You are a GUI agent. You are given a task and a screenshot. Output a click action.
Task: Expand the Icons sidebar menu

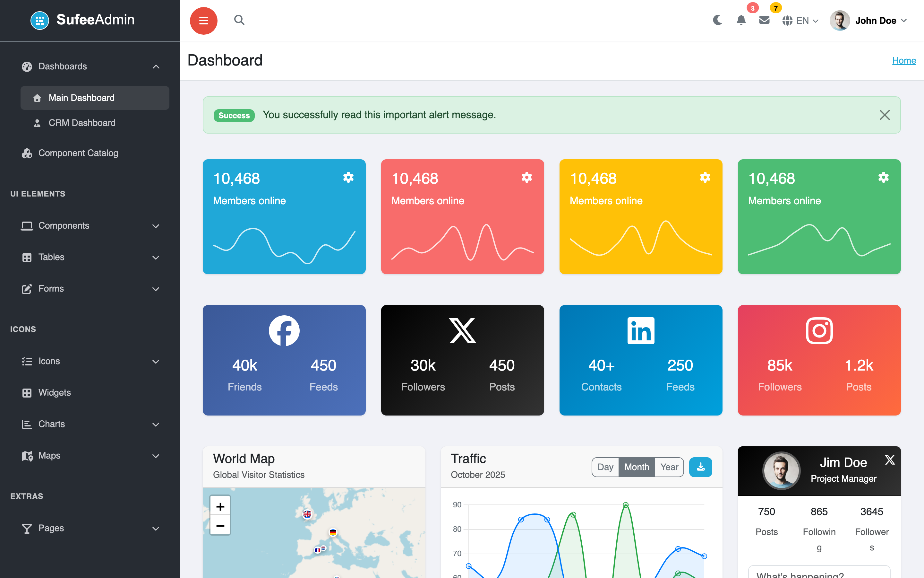tap(90, 361)
